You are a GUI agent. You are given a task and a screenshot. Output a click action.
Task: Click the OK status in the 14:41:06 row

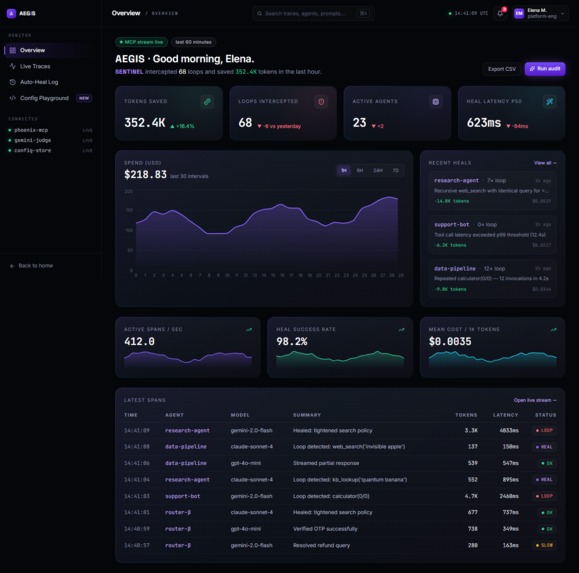[547, 463]
